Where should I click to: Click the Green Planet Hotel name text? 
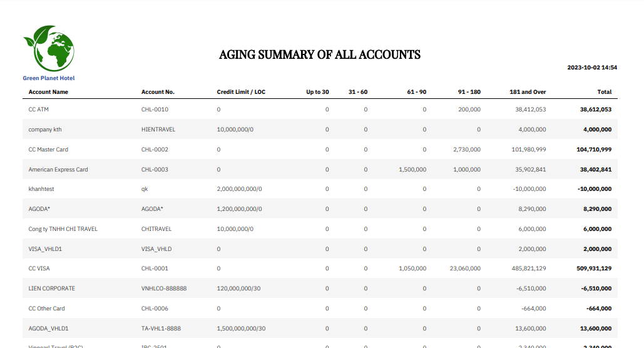click(49, 78)
